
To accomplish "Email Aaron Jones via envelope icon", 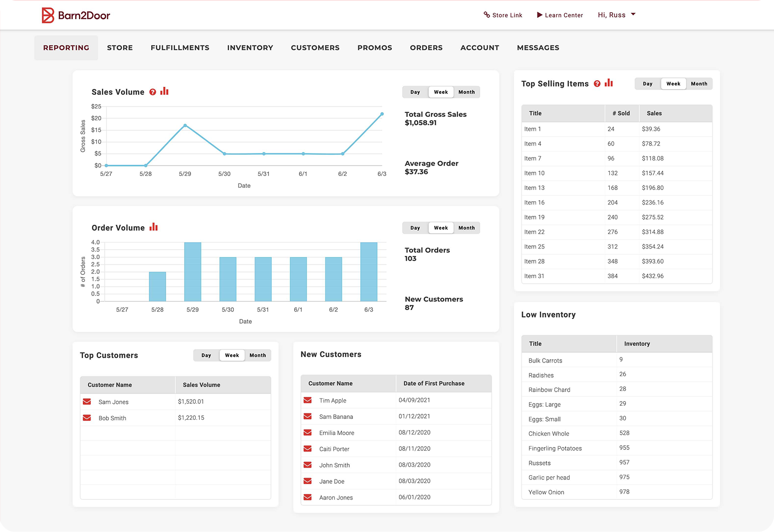I will click(x=307, y=497).
